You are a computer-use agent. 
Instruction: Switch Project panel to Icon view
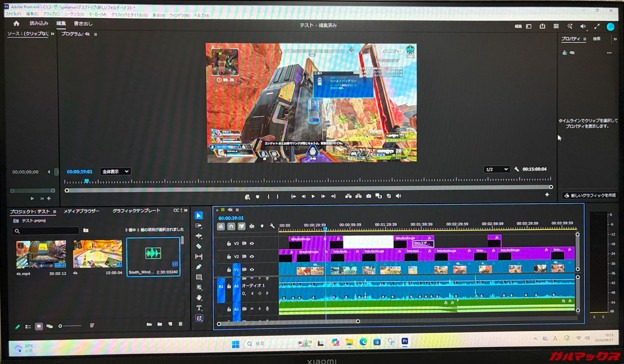[x=39, y=326]
